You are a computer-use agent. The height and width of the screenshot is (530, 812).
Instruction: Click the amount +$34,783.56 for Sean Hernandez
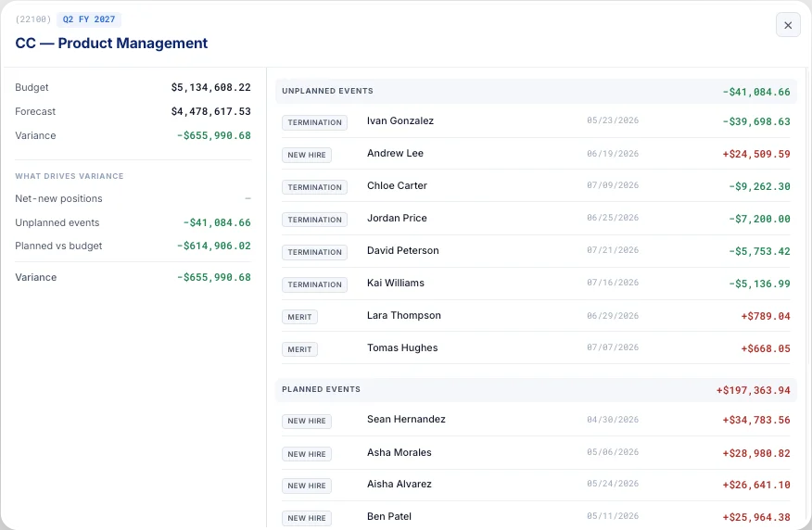756,421
